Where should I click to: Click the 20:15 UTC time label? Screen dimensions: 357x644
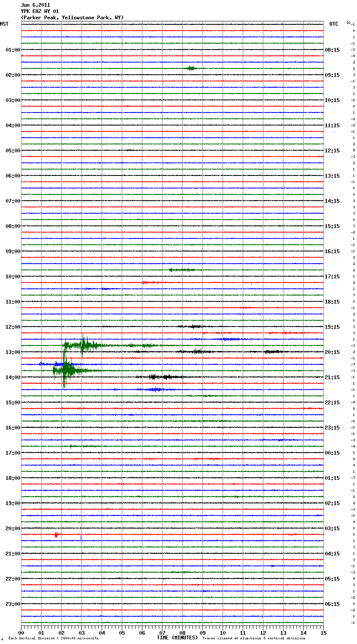click(332, 352)
